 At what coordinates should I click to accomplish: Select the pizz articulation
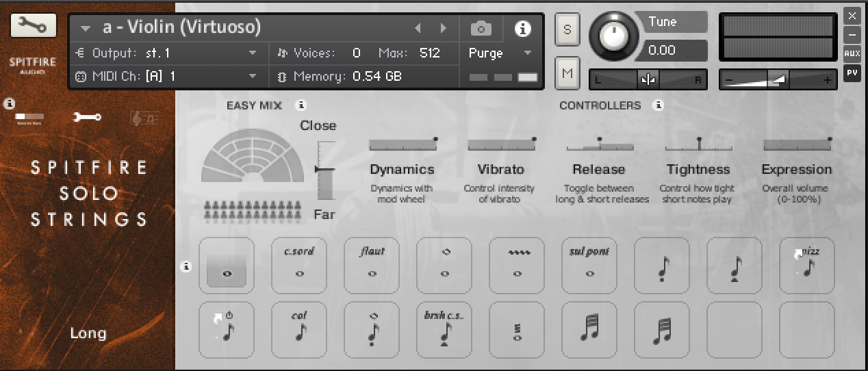[x=807, y=266]
